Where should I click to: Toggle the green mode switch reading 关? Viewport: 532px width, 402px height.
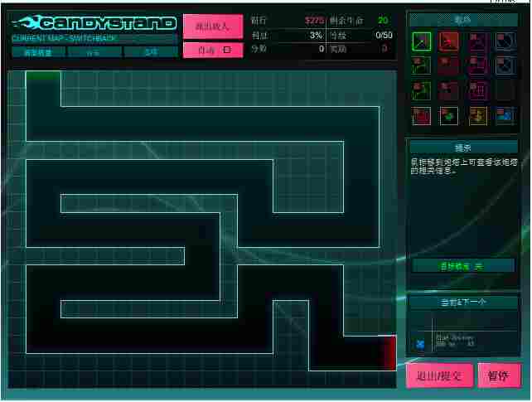pos(463,265)
